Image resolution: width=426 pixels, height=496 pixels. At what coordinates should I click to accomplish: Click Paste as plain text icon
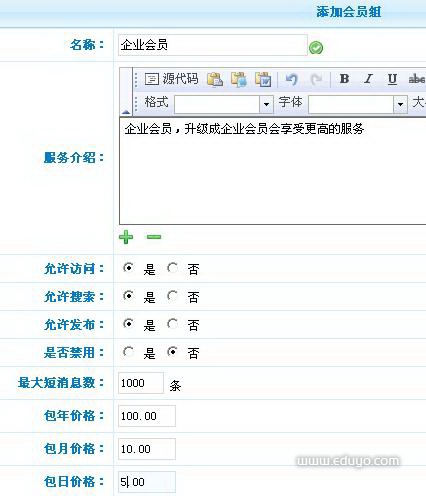[x=239, y=79]
